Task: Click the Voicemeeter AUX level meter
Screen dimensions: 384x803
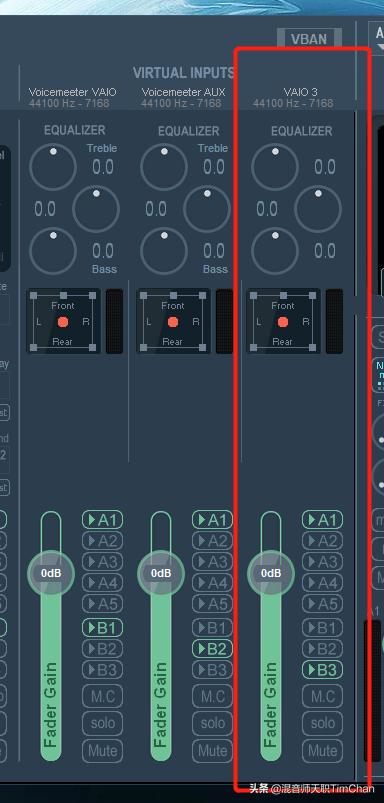Action: [x=224, y=321]
